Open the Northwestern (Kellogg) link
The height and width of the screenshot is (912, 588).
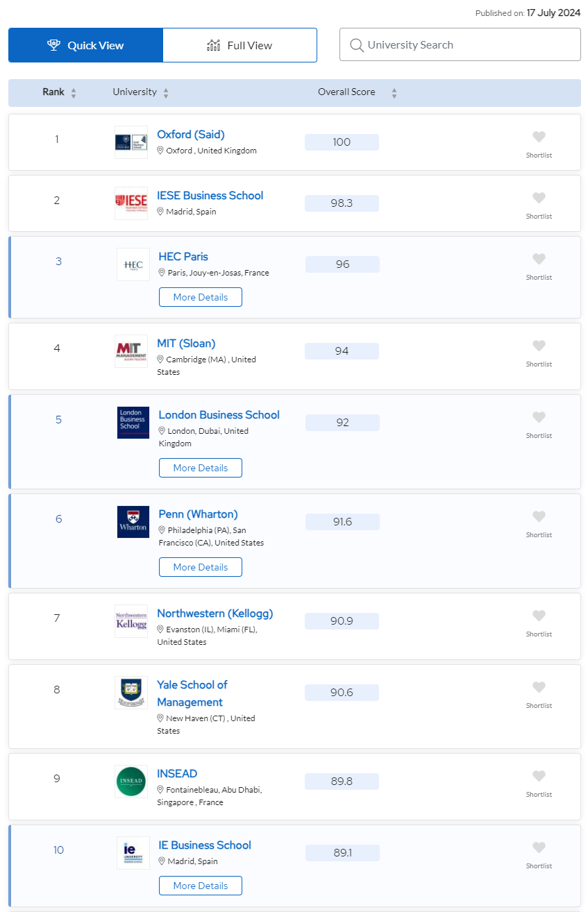coord(215,614)
